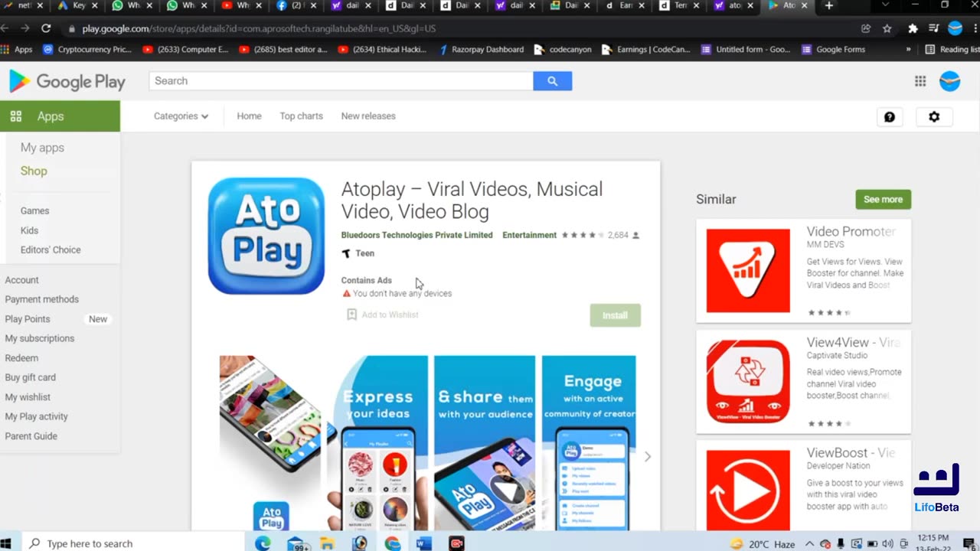Image resolution: width=980 pixels, height=551 pixels.
Task: Open the Google Forms bookmark
Action: [x=833, y=50]
